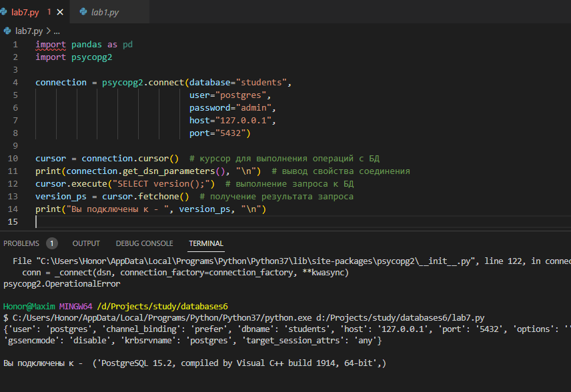Click 'cursor.fetchone()' on line 13
This screenshot has height=392, width=571.
(145, 197)
